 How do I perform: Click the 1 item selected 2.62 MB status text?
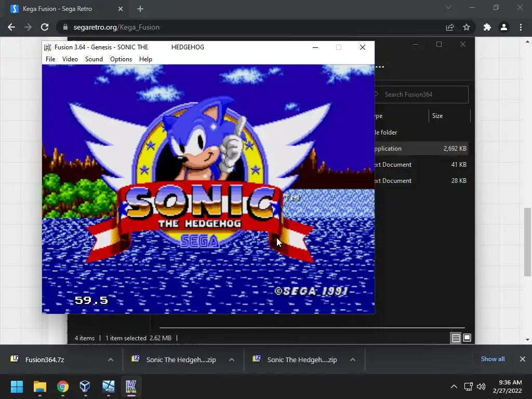(x=138, y=338)
